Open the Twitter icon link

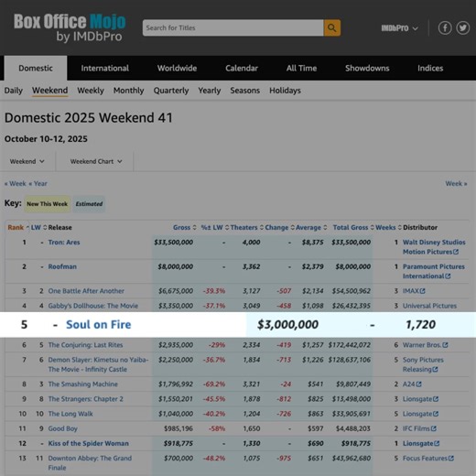pyautogui.click(x=463, y=28)
